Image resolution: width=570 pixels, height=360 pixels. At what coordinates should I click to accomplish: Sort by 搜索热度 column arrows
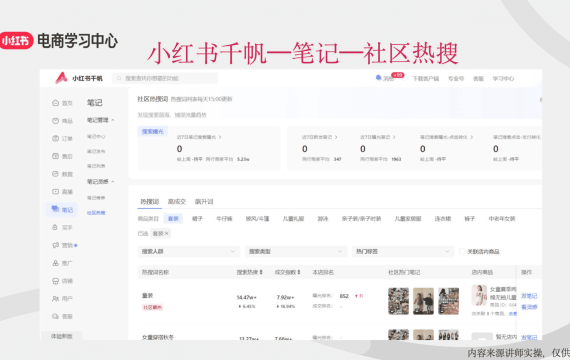pyautogui.click(x=261, y=272)
